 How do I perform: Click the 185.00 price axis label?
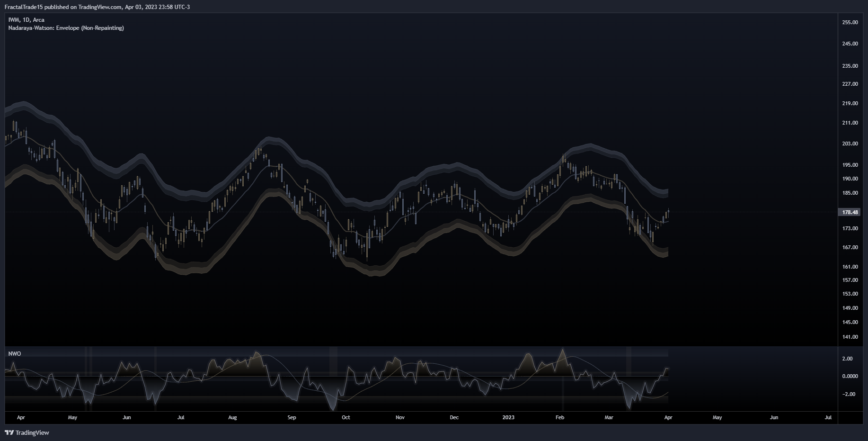tap(850, 193)
